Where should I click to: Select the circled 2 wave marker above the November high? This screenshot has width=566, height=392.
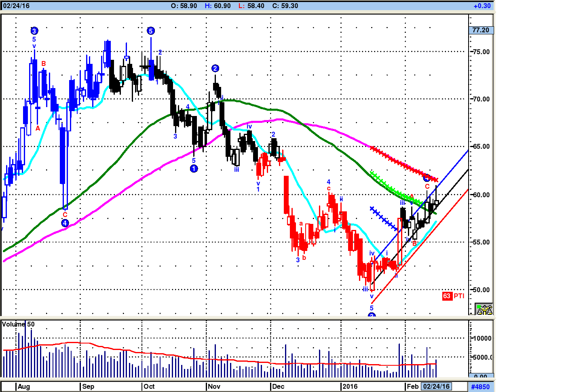coord(215,68)
